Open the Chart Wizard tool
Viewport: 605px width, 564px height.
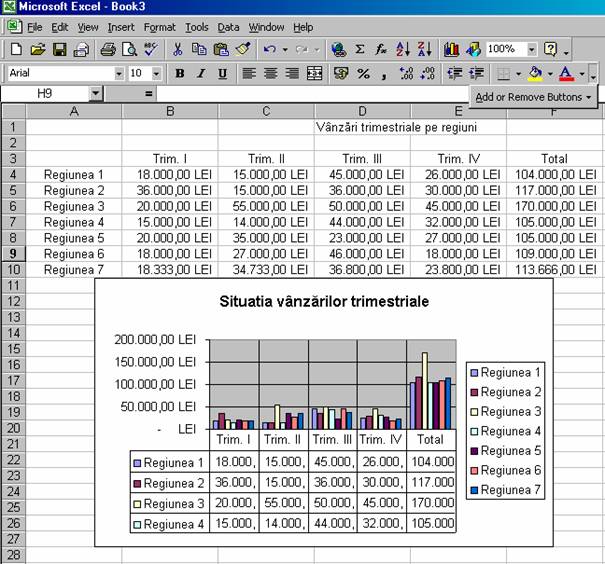(x=451, y=49)
